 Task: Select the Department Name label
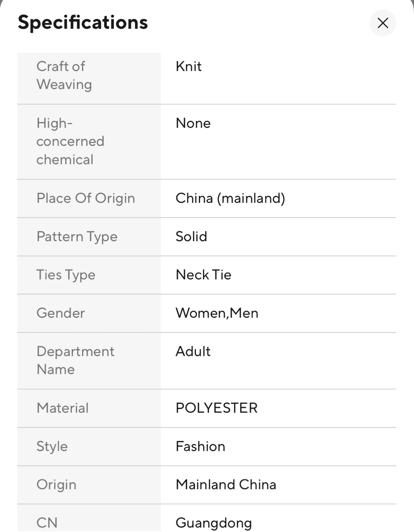[x=75, y=360]
